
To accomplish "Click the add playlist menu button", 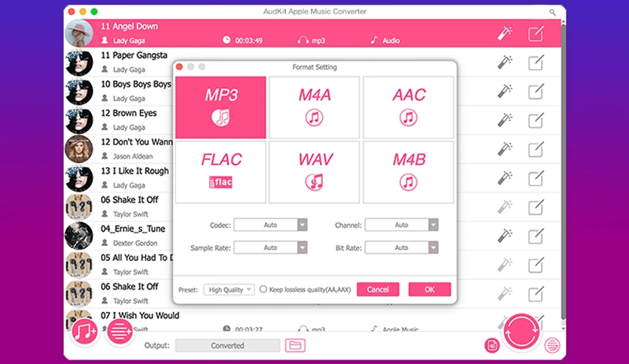I will click(120, 332).
